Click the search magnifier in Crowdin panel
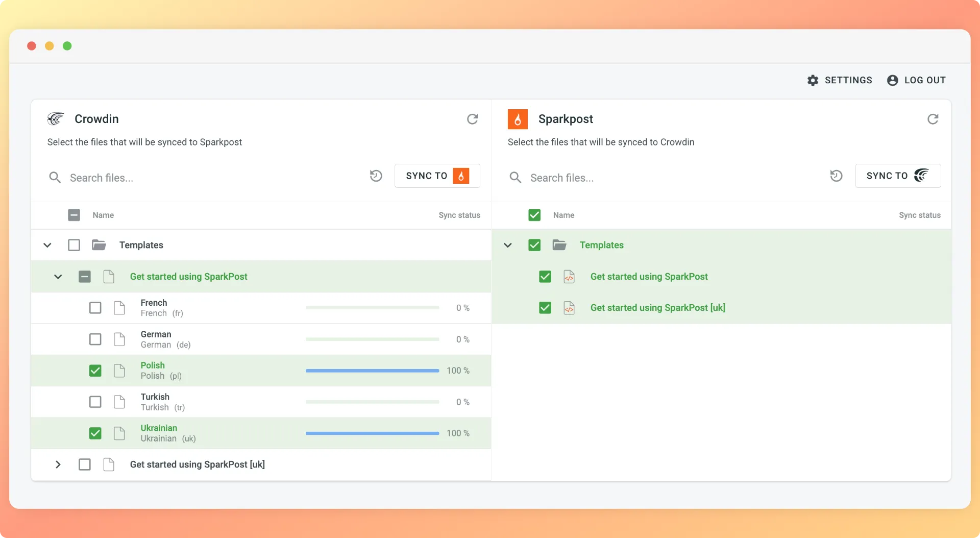The height and width of the screenshot is (538, 980). [55, 178]
